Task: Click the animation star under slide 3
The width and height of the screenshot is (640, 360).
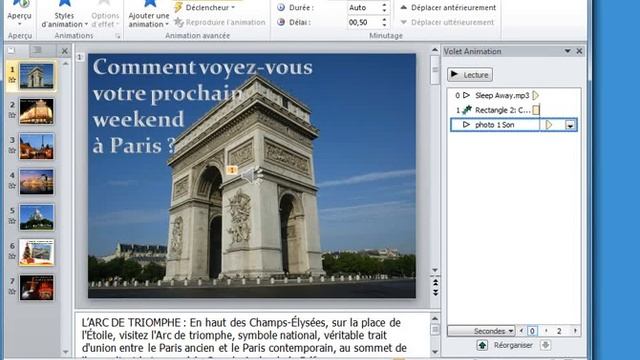Action: coord(12,150)
